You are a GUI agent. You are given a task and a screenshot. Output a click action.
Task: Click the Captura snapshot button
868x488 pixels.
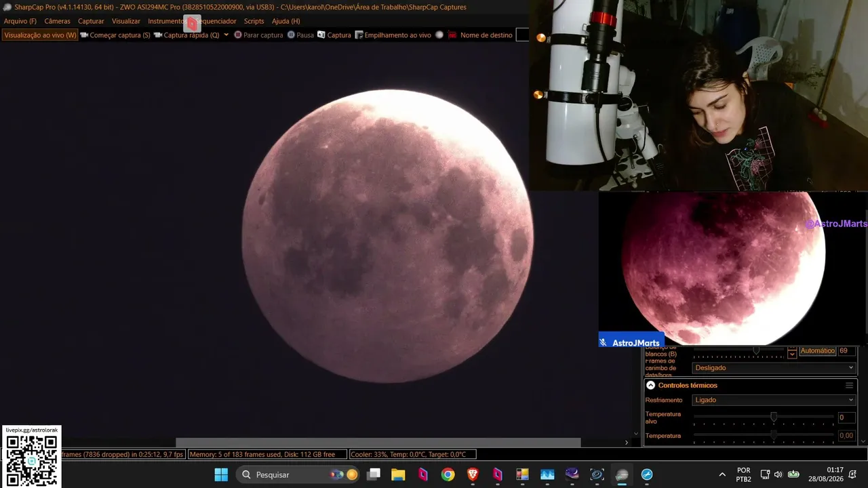coord(334,35)
